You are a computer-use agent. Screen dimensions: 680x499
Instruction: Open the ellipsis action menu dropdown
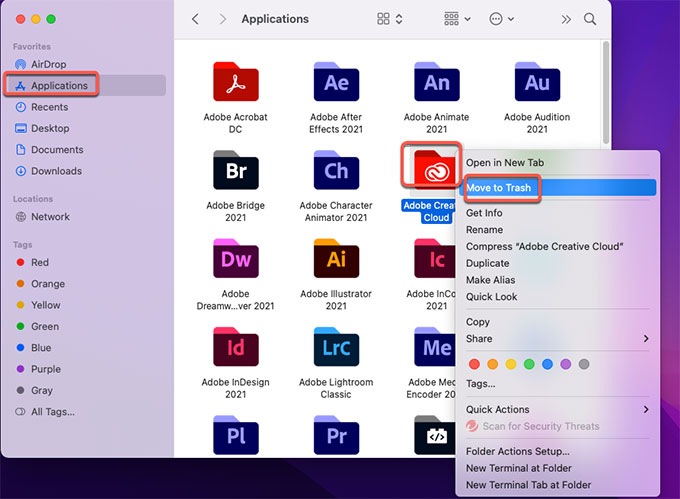[501, 19]
